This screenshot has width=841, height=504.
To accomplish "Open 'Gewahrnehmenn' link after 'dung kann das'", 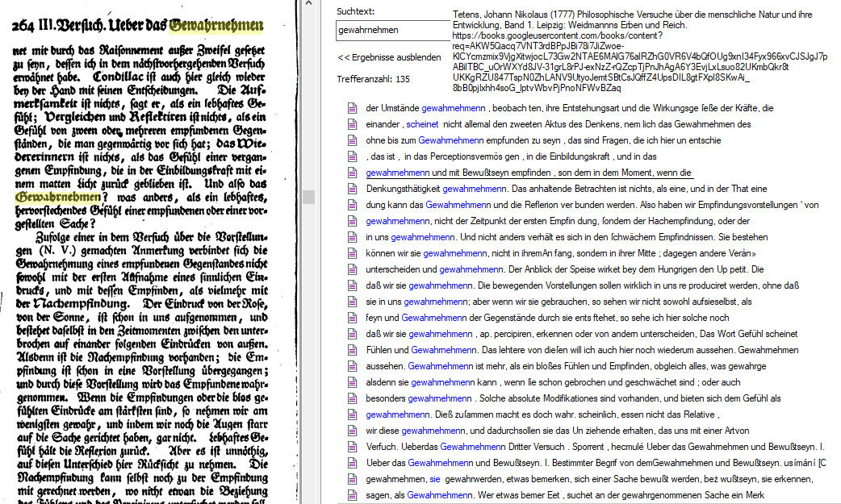I will click(458, 205).
